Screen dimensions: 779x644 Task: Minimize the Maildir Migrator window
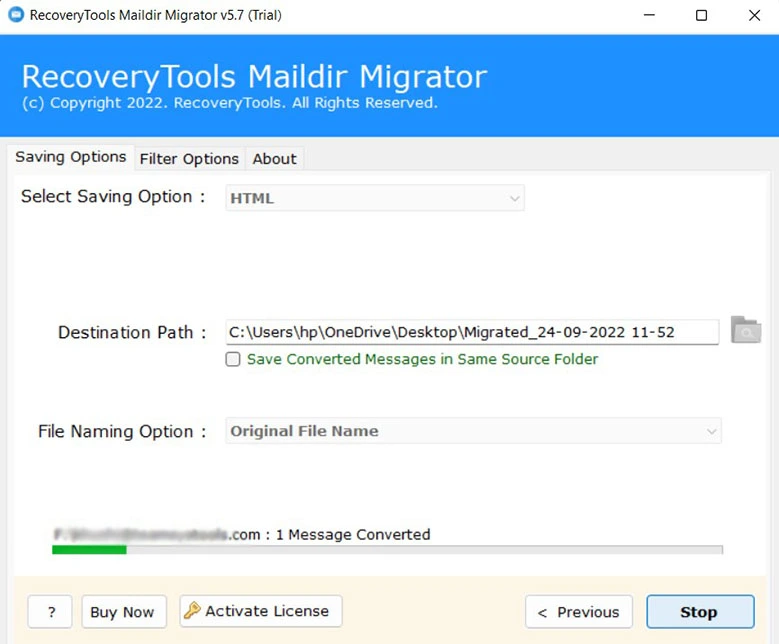(649, 15)
